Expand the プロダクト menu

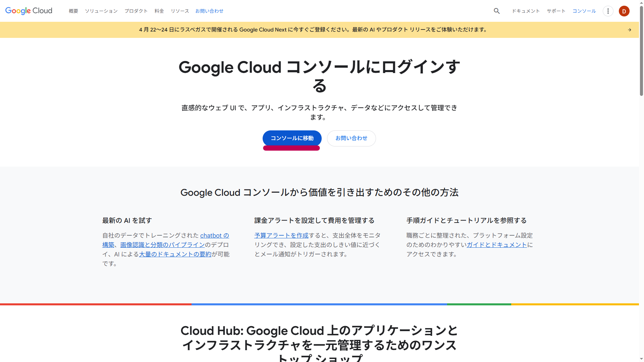coord(136,11)
